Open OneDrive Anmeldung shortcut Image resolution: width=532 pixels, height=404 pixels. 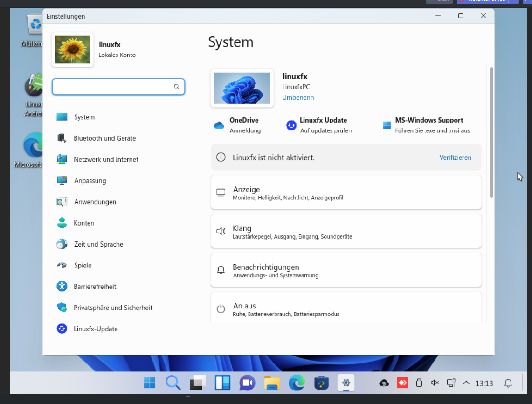pos(237,125)
